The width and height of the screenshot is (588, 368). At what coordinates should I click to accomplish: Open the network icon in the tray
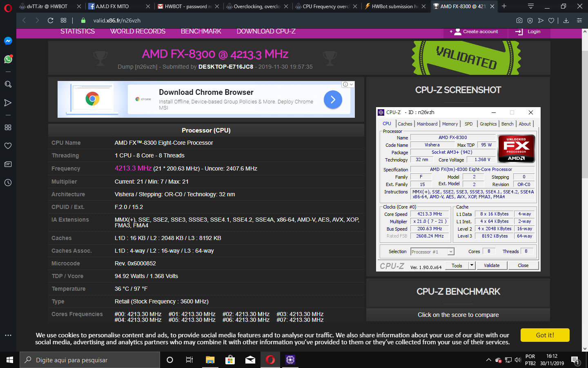click(508, 360)
